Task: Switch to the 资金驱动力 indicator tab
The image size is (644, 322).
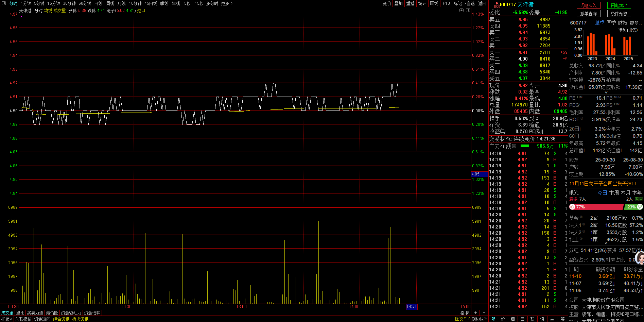Action: pyautogui.click(x=71, y=313)
